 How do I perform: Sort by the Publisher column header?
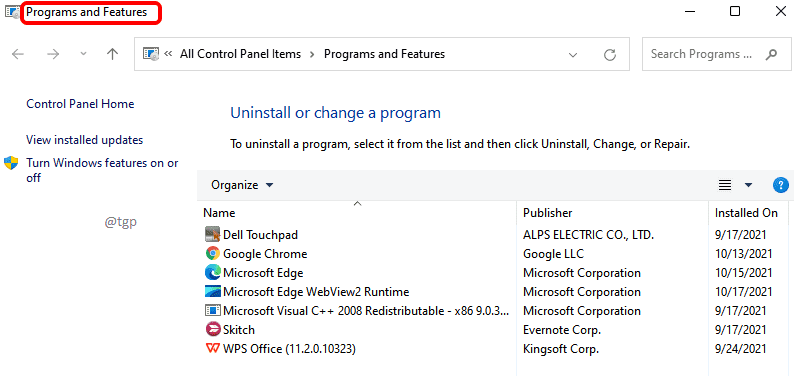click(x=547, y=213)
